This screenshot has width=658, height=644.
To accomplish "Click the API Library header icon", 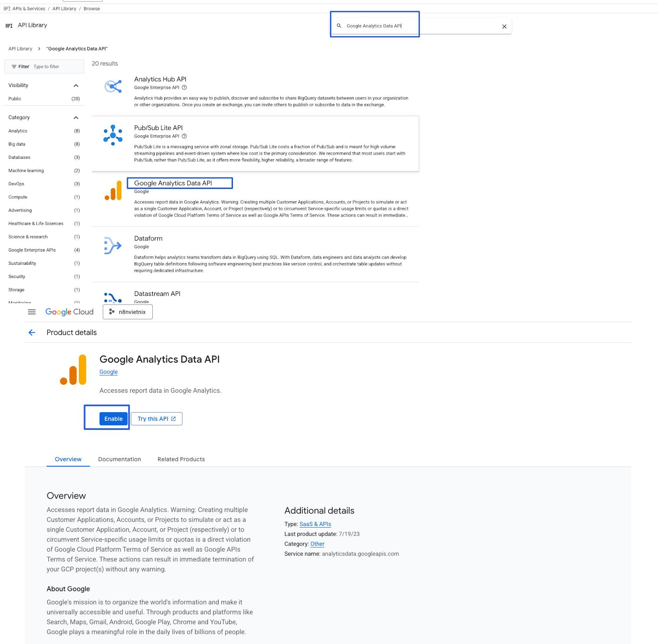I will 9,26.
